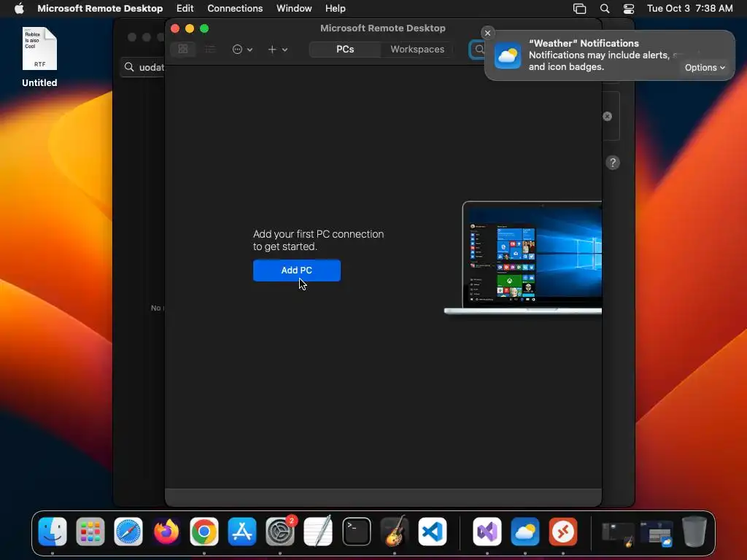Open Launchpad from the dock
This screenshot has width=747, height=560.
point(90,532)
